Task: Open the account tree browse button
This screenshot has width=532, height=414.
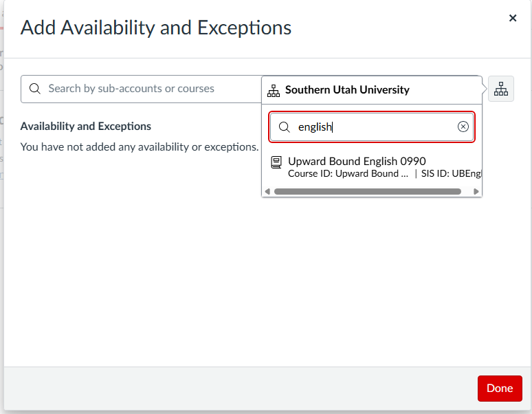Action: coord(501,89)
